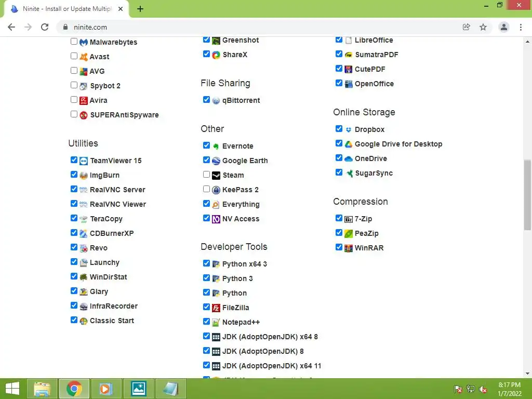Click the OneDrive cloud icon
The width and height of the screenshot is (532, 399).
click(x=349, y=159)
